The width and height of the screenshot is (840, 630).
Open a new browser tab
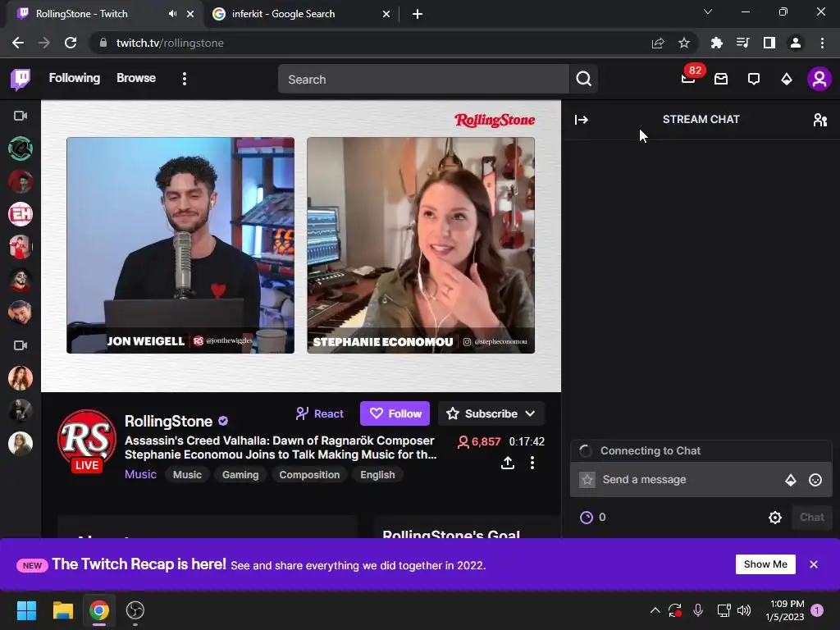point(418,14)
